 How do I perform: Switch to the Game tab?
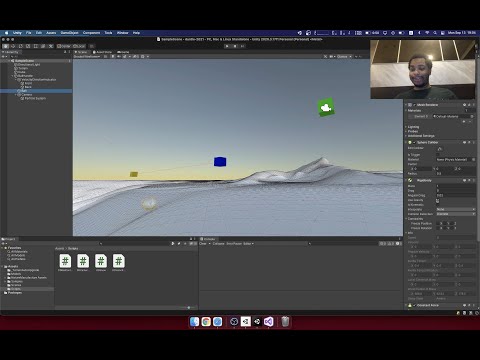[123, 52]
